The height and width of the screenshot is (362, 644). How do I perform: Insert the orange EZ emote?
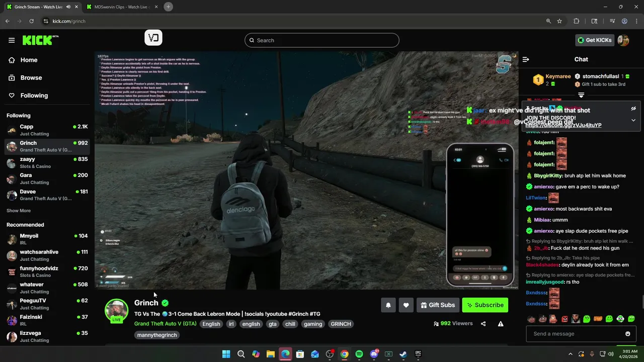598,319
